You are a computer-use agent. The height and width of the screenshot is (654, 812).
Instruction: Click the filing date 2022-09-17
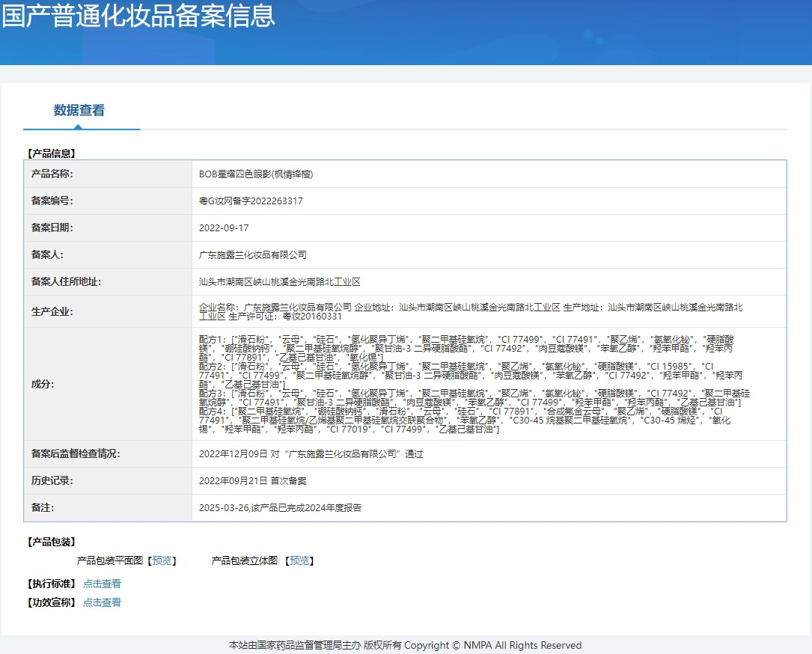coord(224,227)
